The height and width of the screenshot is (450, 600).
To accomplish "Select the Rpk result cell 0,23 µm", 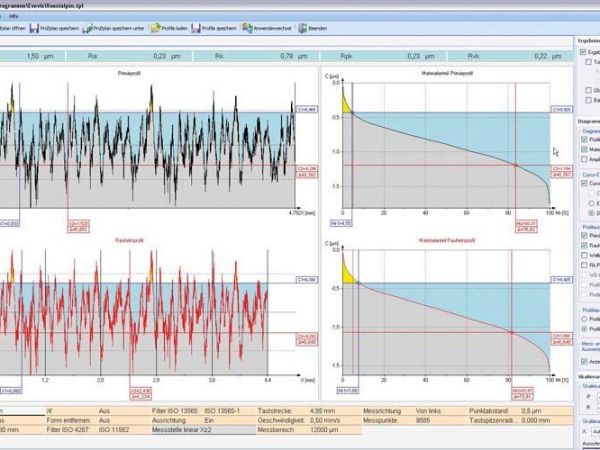I will pyautogui.click(x=383, y=56).
